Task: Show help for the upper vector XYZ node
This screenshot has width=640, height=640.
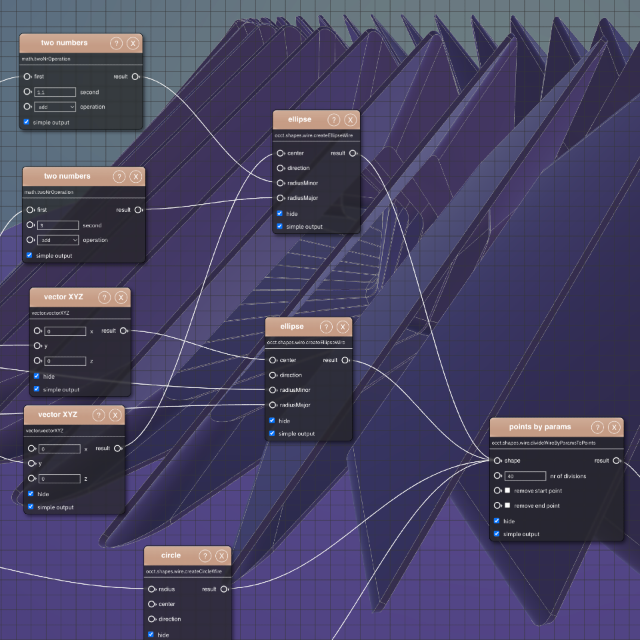Action: click(x=105, y=297)
